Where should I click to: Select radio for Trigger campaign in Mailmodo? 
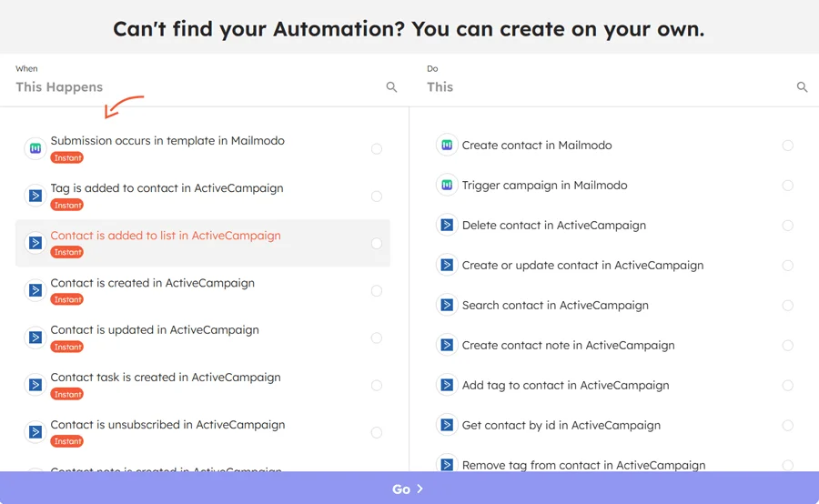point(788,186)
